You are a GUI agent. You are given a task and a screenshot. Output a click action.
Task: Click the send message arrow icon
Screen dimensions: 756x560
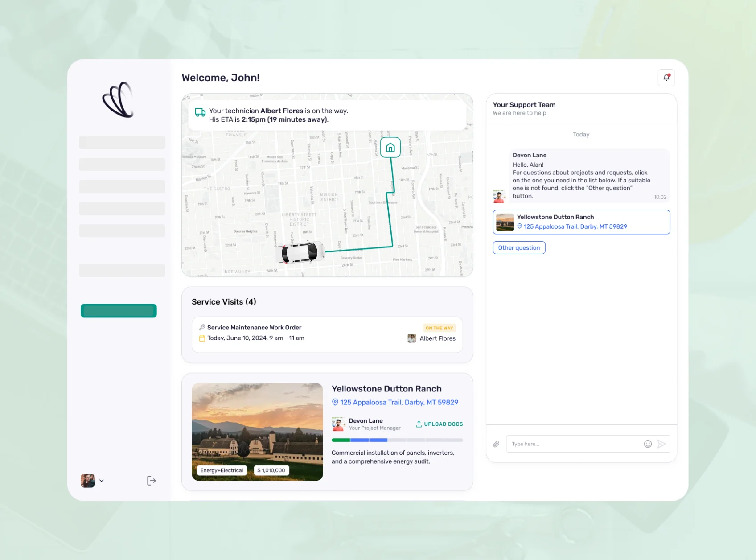pos(662,444)
